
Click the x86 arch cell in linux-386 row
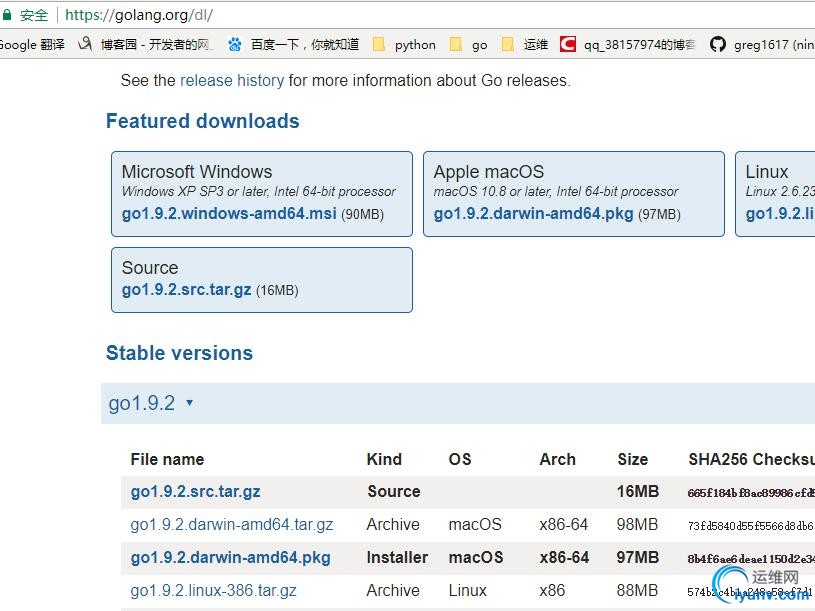click(552, 591)
